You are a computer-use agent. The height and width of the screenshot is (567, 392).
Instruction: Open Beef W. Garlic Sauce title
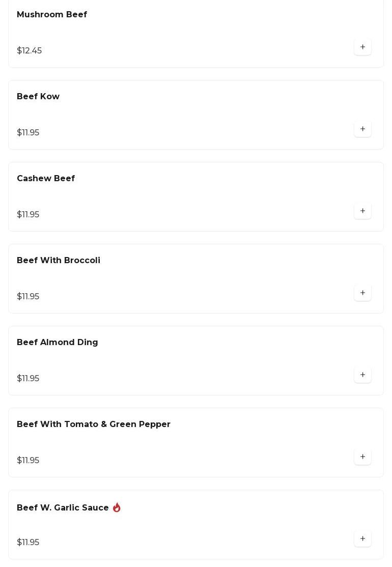(63, 508)
